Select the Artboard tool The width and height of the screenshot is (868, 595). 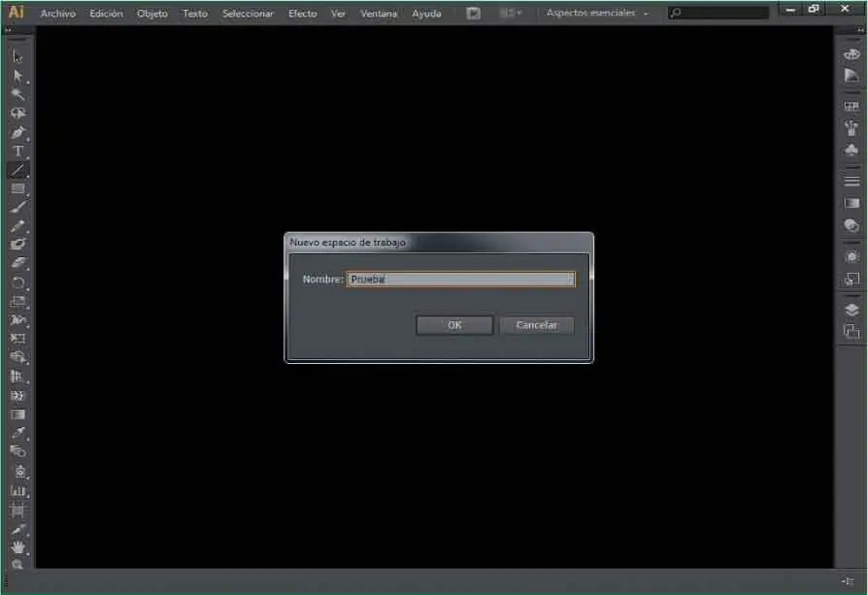tap(17, 510)
